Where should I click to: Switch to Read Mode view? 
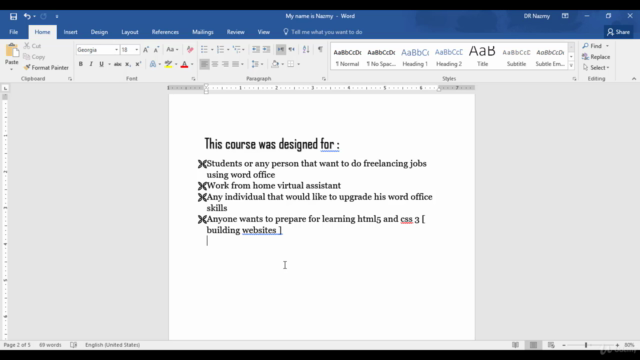coord(516,345)
